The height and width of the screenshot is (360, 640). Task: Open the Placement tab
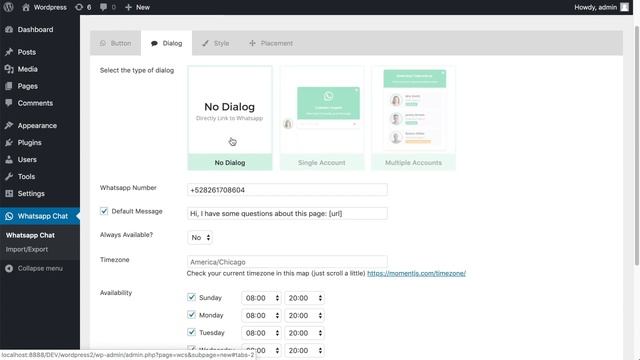tap(271, 43)
